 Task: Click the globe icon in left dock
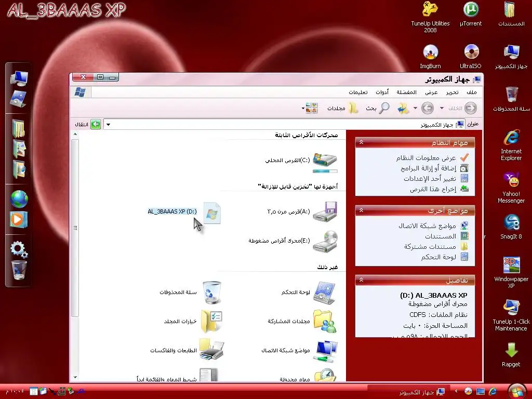[x=19, y=199]
